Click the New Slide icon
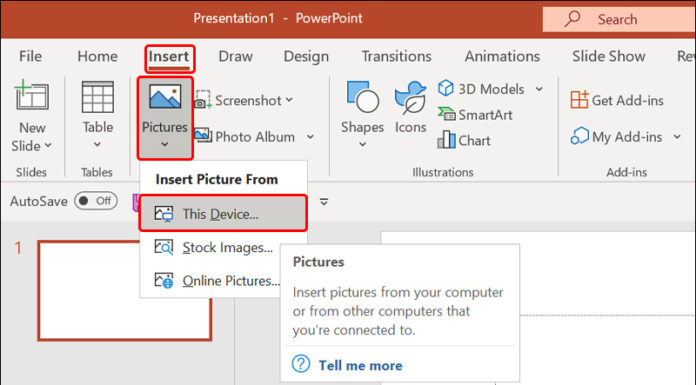696x385 pixels. point(31,95)
